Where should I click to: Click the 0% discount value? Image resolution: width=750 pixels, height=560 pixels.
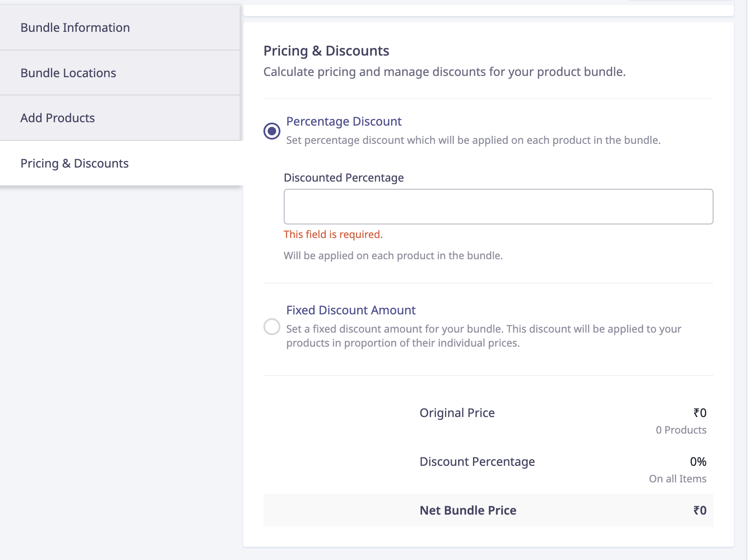(698, 462)
